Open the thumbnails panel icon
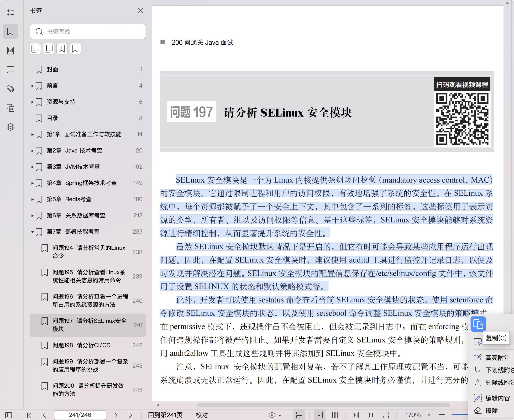This screenshot has height=420, width=514. (x=10, y=51)
